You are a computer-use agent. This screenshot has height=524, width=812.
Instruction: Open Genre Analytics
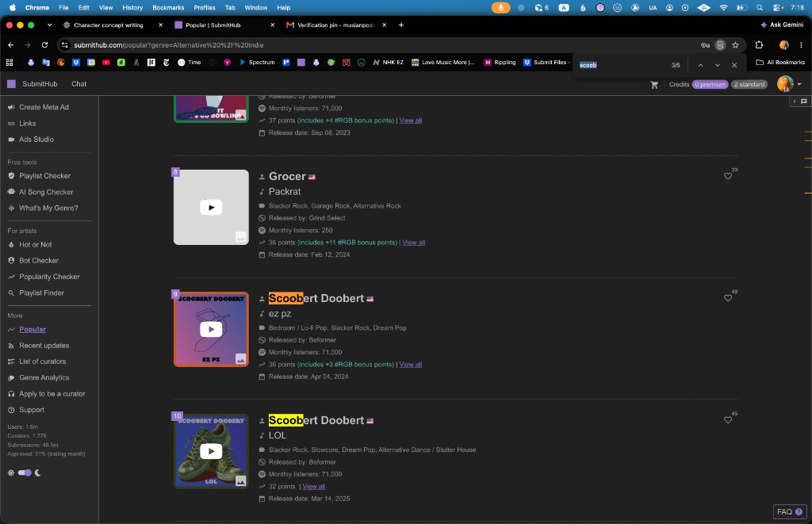[44, 377]
